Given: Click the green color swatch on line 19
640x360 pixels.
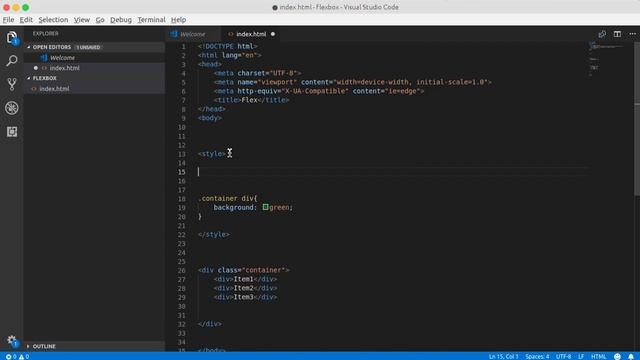Looking at the screenshot, I should pyautogui.click(x=265, y=207).
